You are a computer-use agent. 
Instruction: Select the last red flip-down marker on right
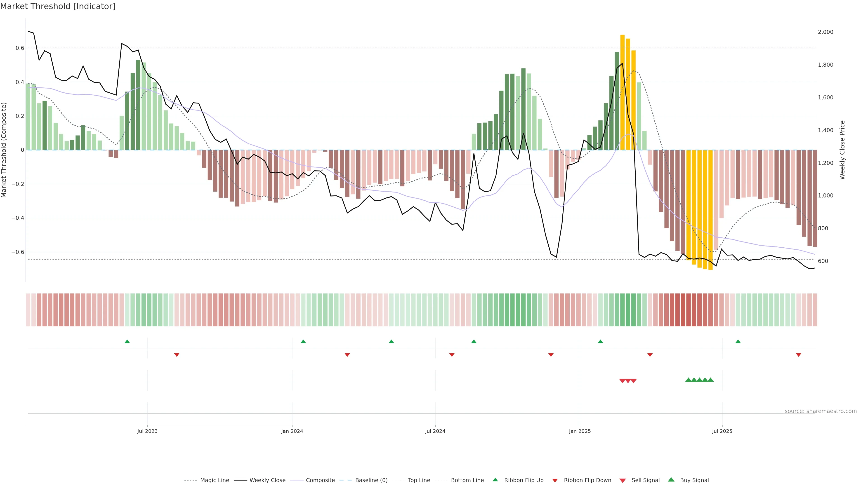[798, 355]
